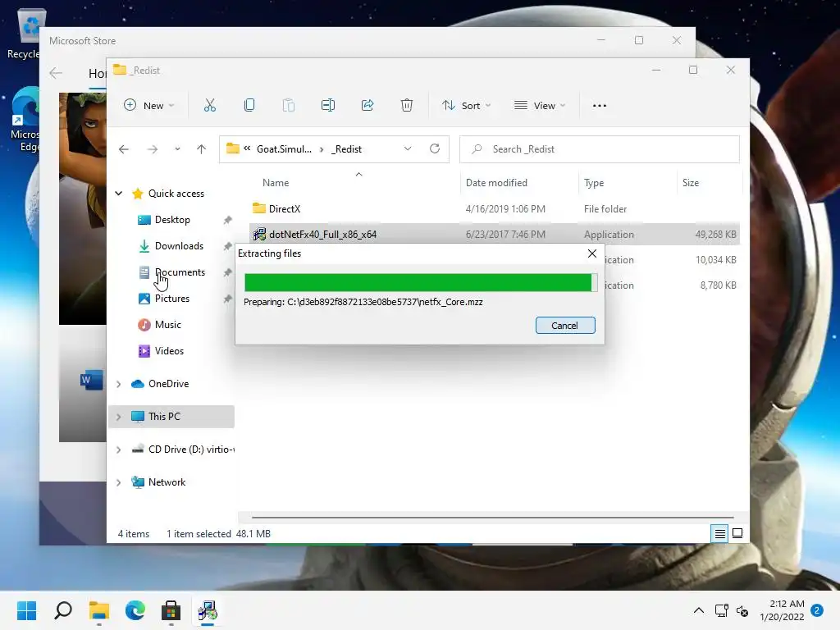The height and width of the screenshot is (630, 840).
Task: Expand the Network tree node
Action: (x=119, y=482)
